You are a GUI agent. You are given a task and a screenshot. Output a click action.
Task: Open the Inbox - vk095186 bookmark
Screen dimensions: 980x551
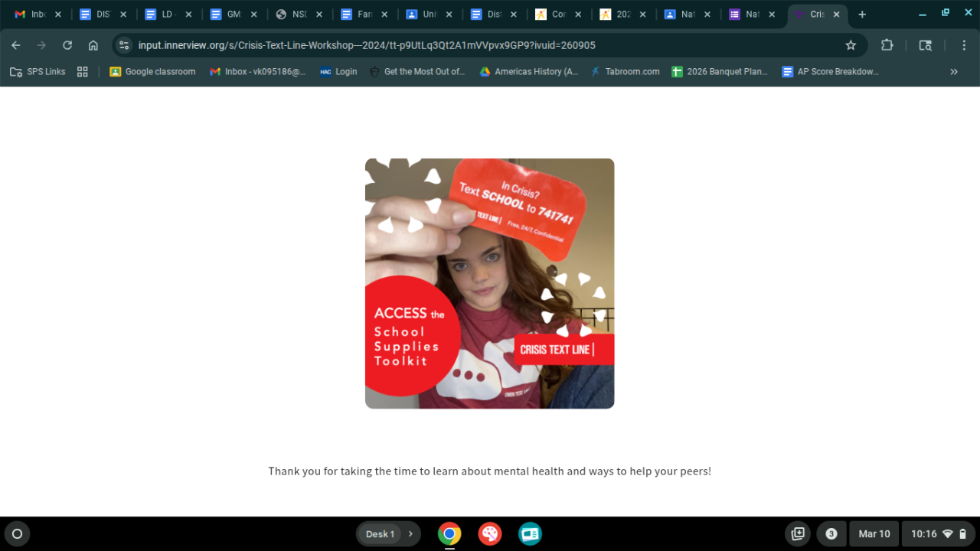(257, 72)
